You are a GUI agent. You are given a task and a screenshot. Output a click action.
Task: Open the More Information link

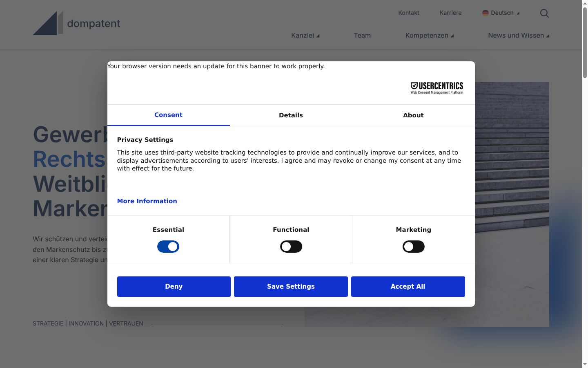(147, 201)
